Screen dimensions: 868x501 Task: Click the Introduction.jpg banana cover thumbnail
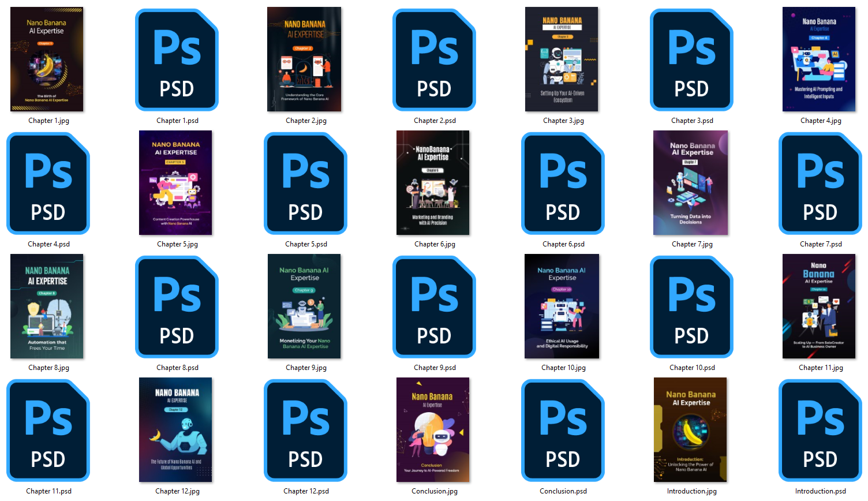[x=690, y=430]
